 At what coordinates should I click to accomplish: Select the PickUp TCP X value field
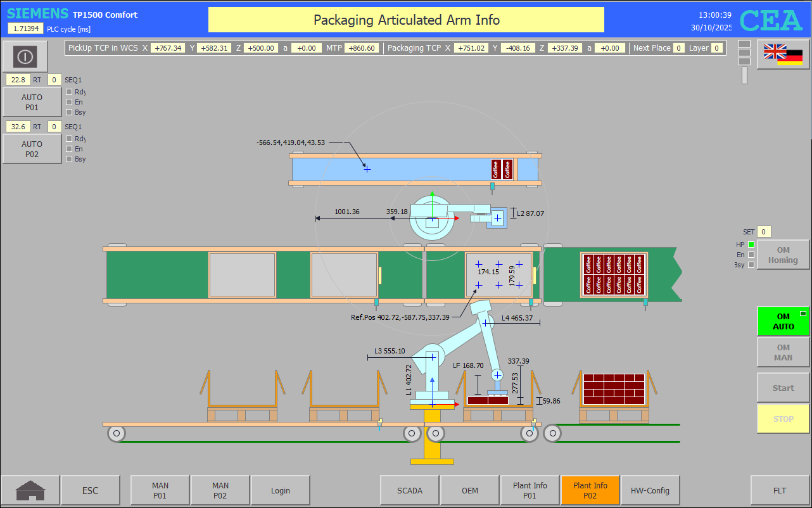(x=168, y=48)
